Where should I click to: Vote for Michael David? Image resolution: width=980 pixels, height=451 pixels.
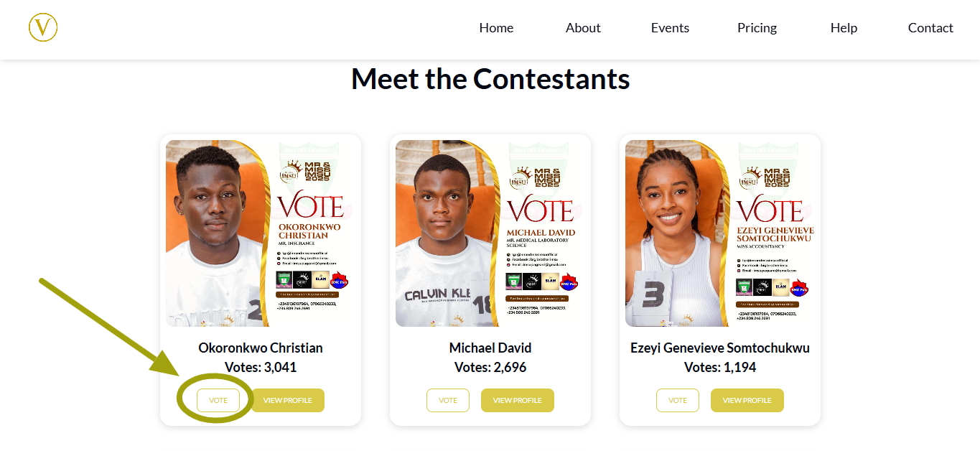pos(448,401)
